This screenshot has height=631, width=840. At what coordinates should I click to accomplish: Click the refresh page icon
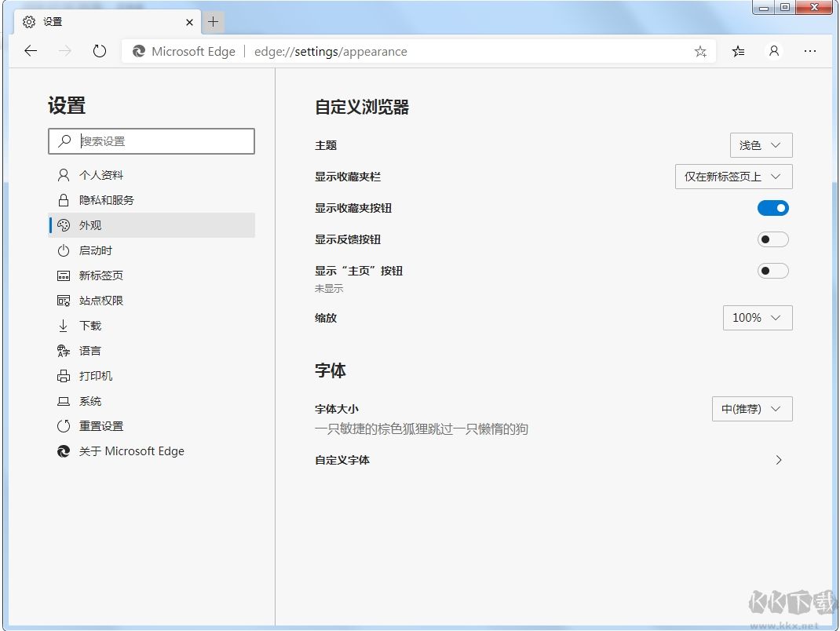[99, 51]
